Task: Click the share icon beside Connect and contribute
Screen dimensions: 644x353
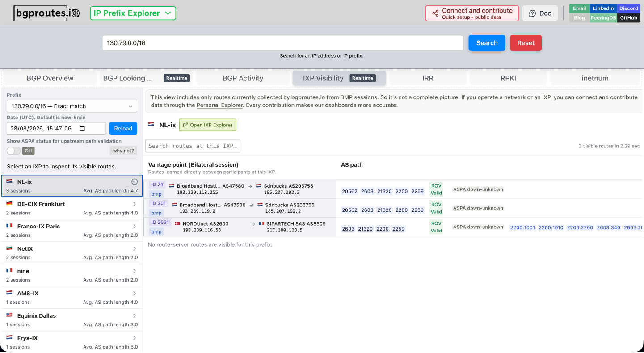Action: [435, 13]
